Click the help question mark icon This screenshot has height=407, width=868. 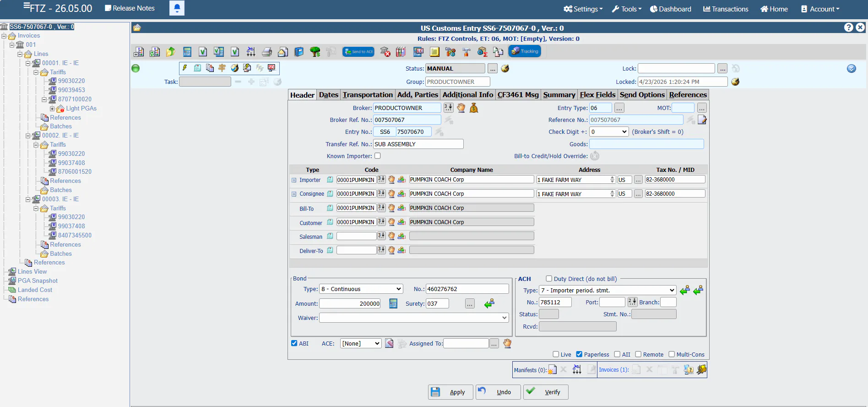click(x=849, y=27)
